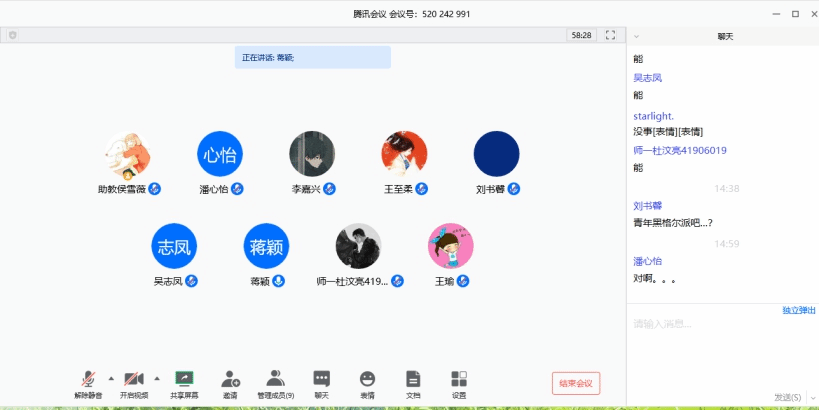Open the send options dropdown beside 发送(S)
The width and height of the screenshot is (819, 410).
click(809, 398)
